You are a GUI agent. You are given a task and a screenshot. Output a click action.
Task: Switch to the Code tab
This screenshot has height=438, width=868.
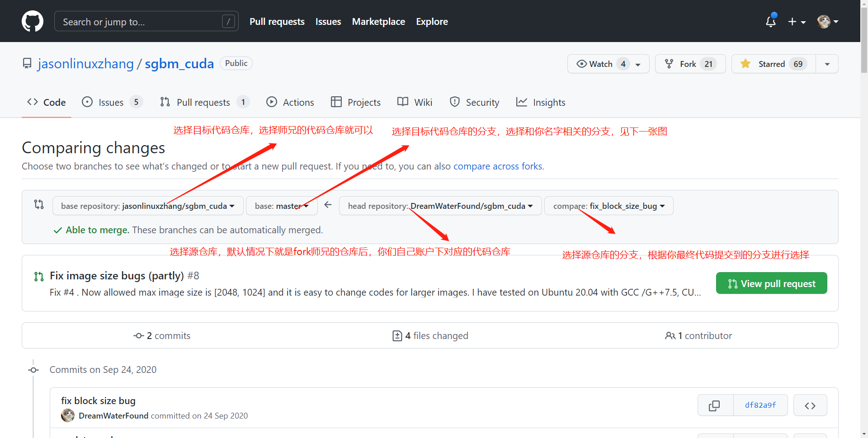tap(47, 103)
